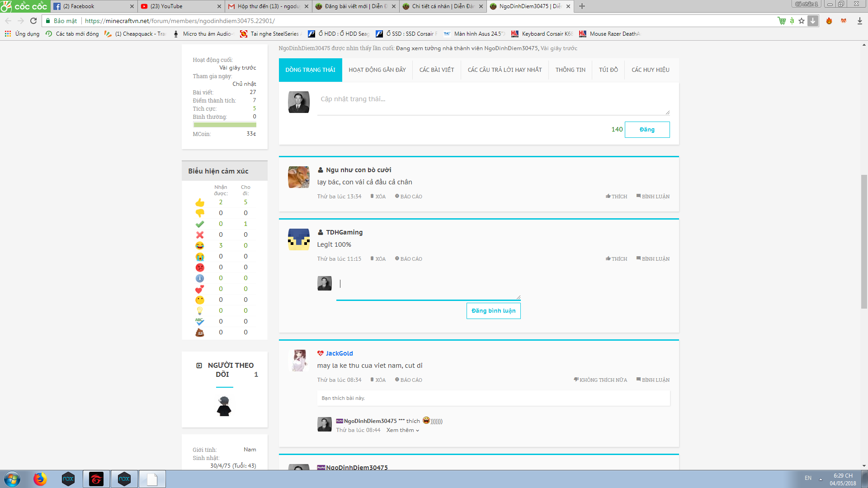Click the Đăng bình luận button

click(493, 311)
